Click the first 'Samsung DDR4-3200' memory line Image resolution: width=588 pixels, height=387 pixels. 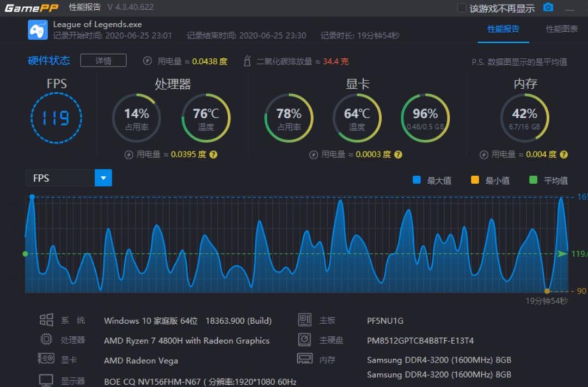(x=439, y=360)
